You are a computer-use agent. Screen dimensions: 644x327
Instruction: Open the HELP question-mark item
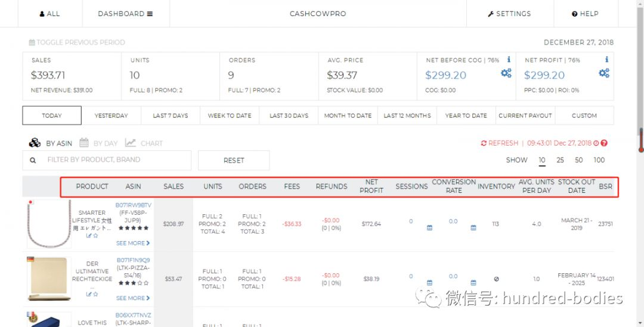point(586,14)
